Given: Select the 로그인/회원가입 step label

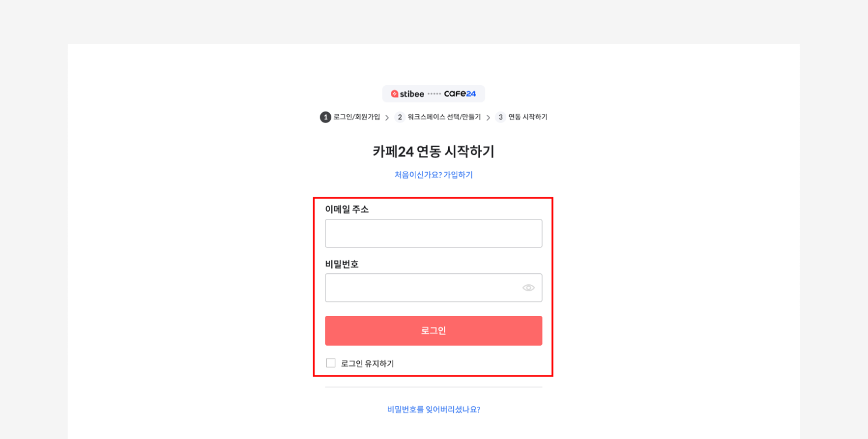Looking at the screenshot, I should (x=357, y=117).
